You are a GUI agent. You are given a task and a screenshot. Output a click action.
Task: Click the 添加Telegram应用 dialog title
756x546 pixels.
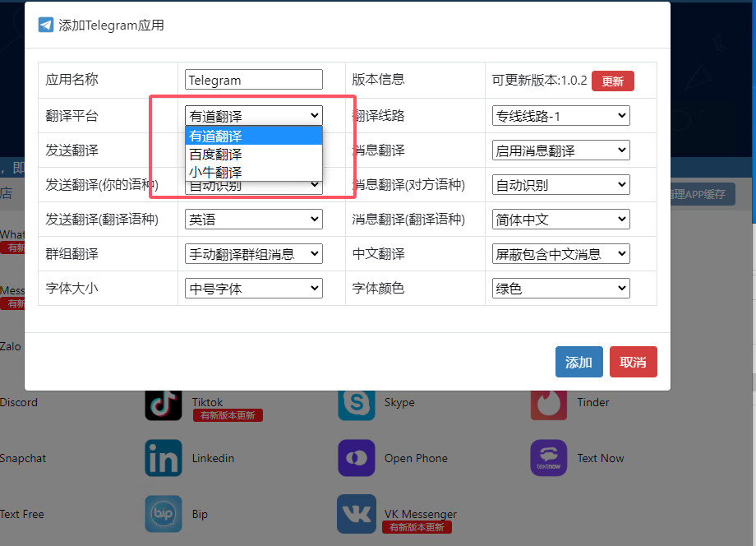tap(111, 25)
